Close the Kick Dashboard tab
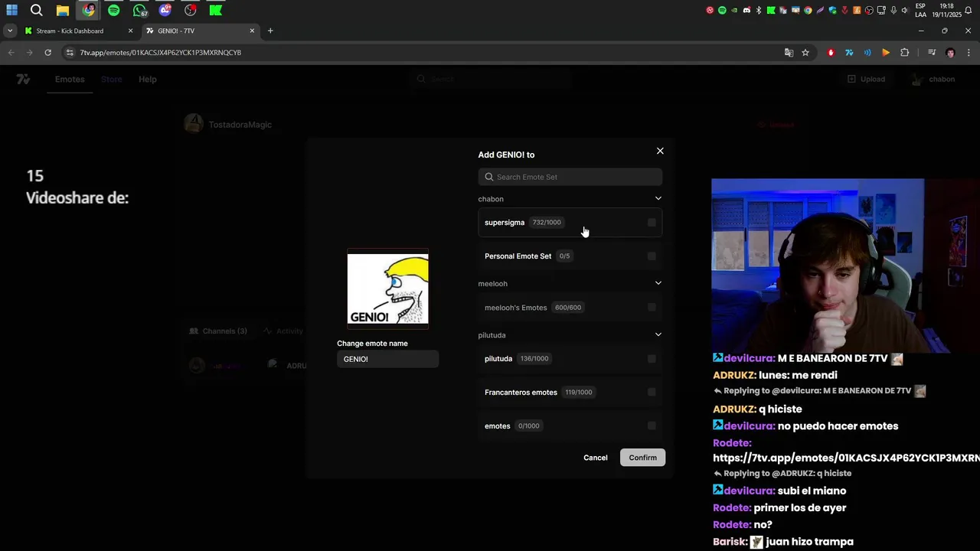The height and width of the screenshot is (551, 980). (130, 31)
